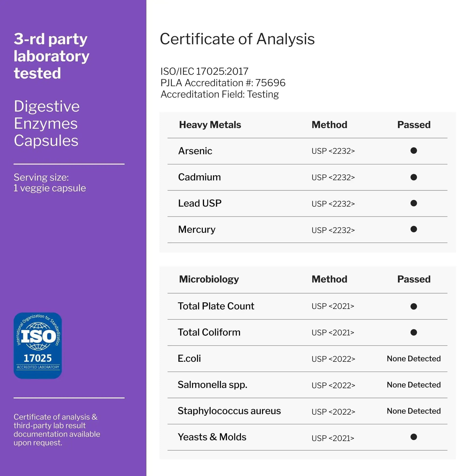Click None Detected in the Salmonella spp. row
This screenshot has width=476, height=476.
point(414,385)
